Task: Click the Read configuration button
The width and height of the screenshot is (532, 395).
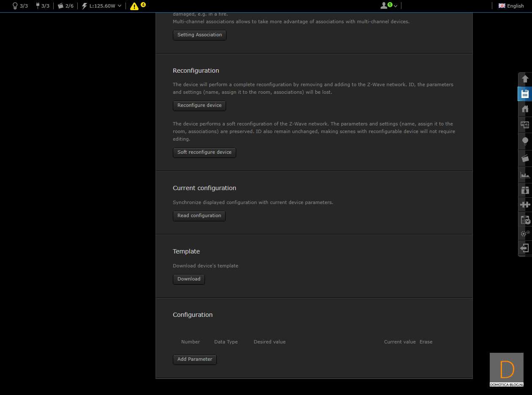Action: pos(199,216)
